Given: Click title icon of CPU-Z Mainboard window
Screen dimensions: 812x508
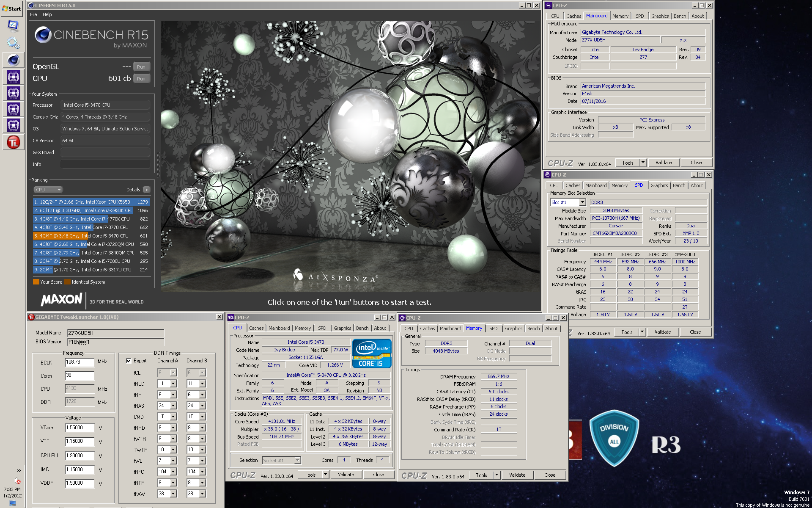Looking at the screenshot, I should pyautogui.click(x=548, y=6).
